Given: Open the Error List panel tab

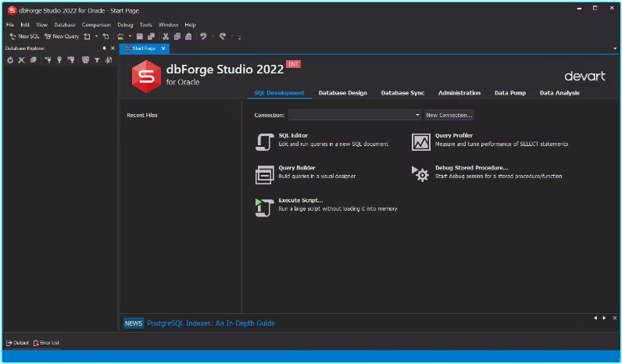Looking at the screenshot, I should point(46,343).
